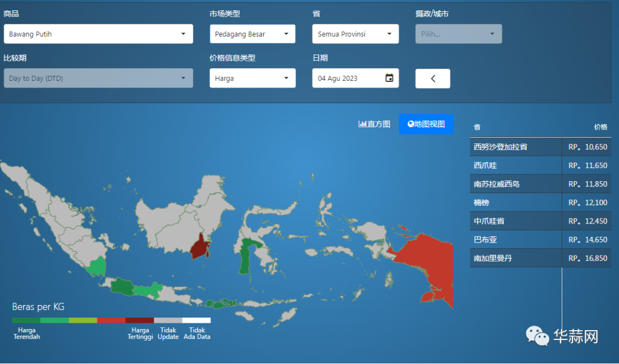Click price value RP. 12,100
Screen dimensions: 619x364
click(x=588, y=202)
